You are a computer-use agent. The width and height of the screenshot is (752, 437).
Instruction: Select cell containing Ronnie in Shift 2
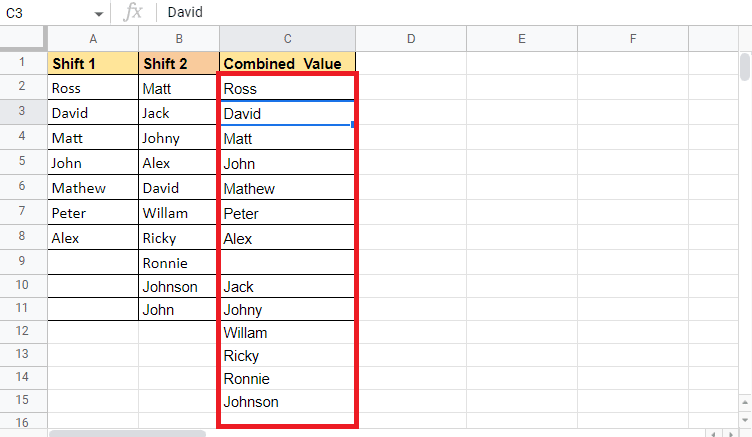coord(179,263)
